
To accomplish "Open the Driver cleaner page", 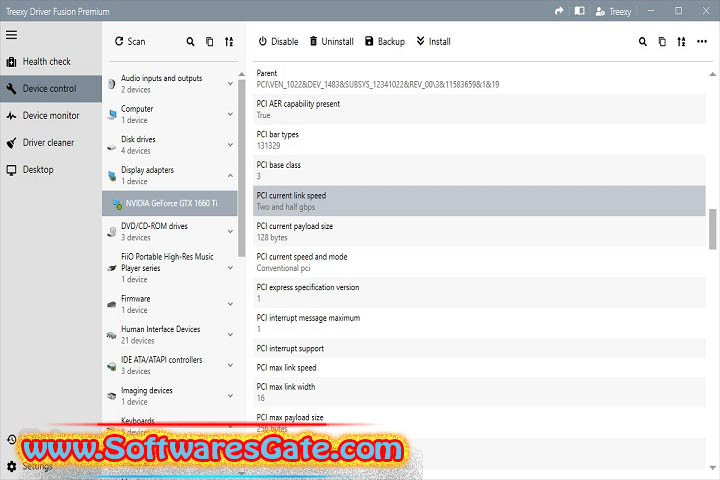I will pyautogui.click(x=51, y=143).
